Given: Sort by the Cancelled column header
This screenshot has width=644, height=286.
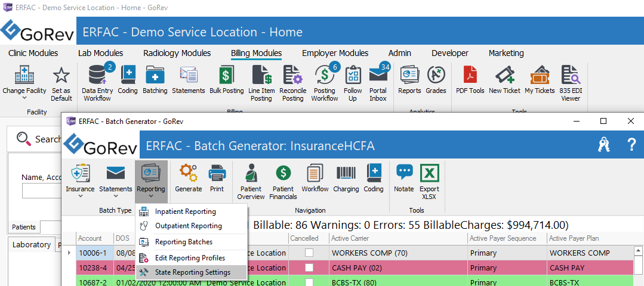Looking at the screenshot, I should pyautogui.click(x=309, y=238).
